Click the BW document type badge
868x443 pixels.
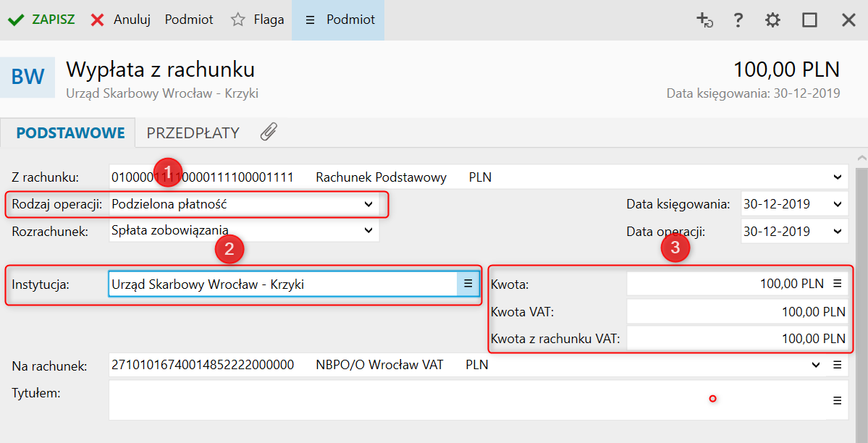[x=28, y=77]
